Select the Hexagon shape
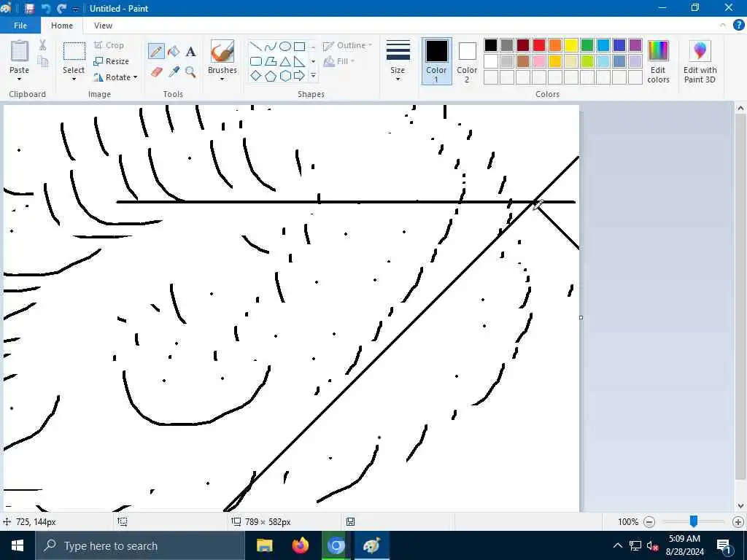747x560 pixels. 285,76
